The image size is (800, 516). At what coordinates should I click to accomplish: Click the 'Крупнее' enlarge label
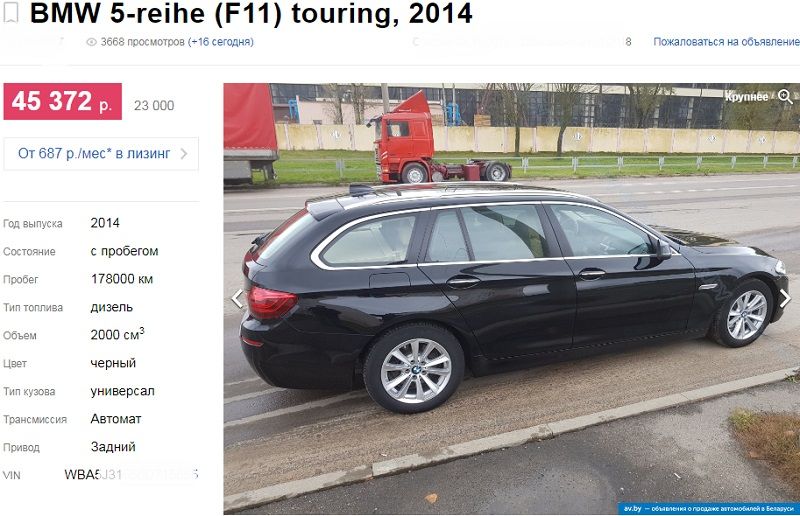(x=746, y=96)
